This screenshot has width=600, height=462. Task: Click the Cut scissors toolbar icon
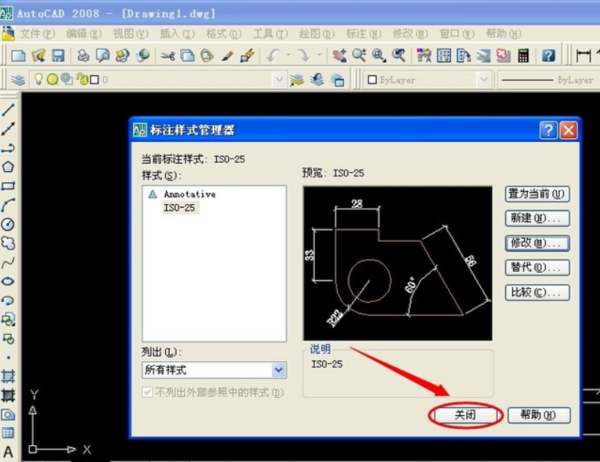[x=168, y=56]
